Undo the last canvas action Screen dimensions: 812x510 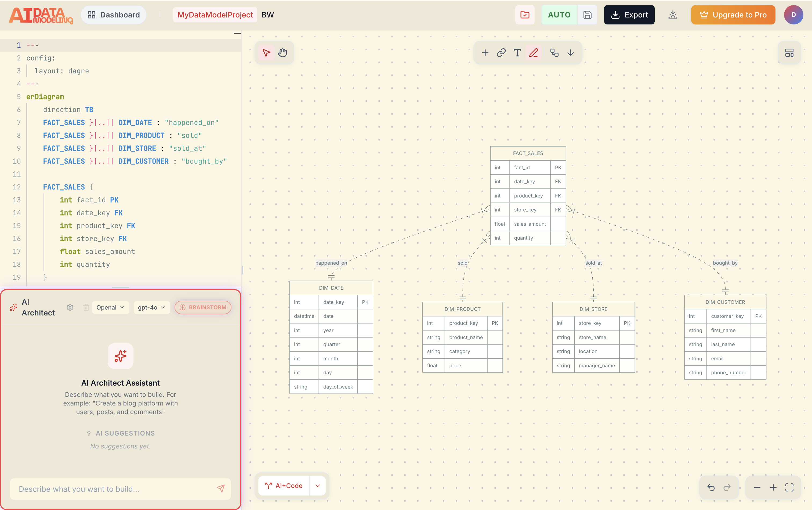pyautogui.click(x=711, y=487)
